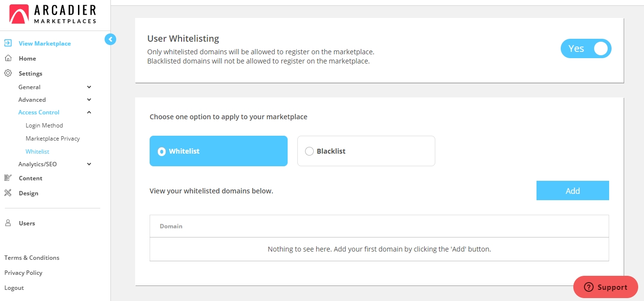The width and height of the screenshot is (644, 301).
Task: Open the Content menu item
Action: point(31,178)
